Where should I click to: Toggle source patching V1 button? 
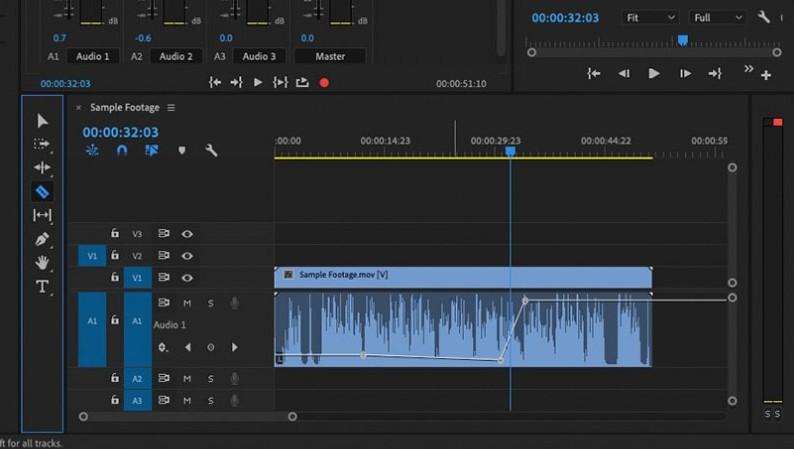[x=92, y=256]
